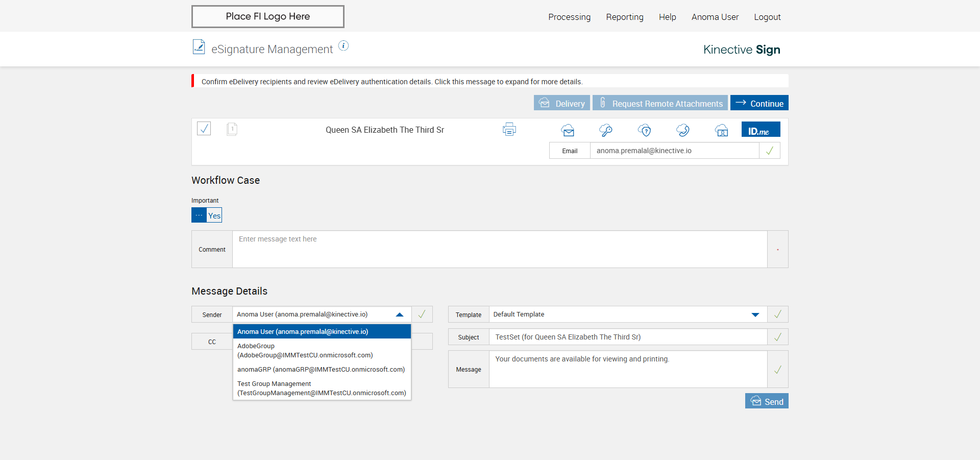This screenshot has height=460, width=980.
Task: Choose AdobeGroup as the sender option
Action: pyautogui.click(x=305, y=350)
